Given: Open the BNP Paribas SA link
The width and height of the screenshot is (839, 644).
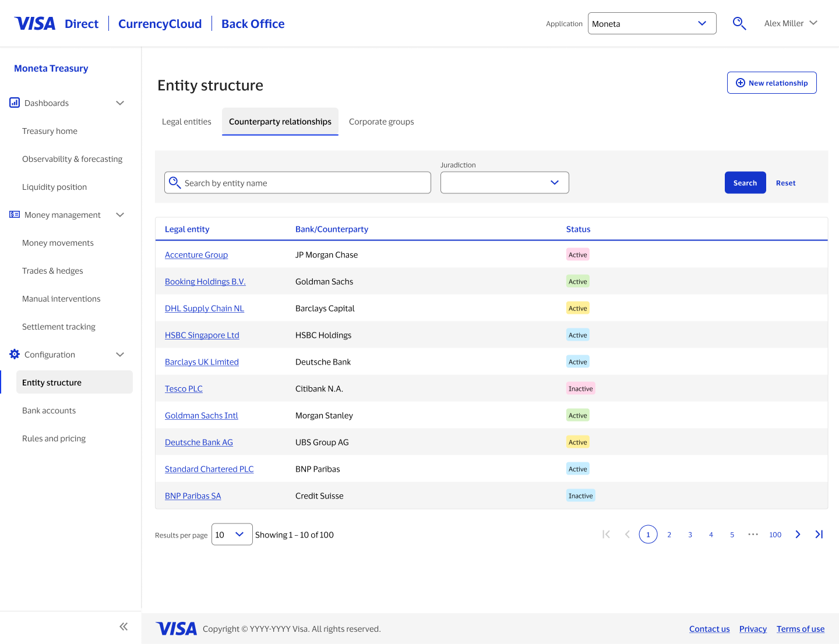Looking at the screenshot, I should coord(193,496).
